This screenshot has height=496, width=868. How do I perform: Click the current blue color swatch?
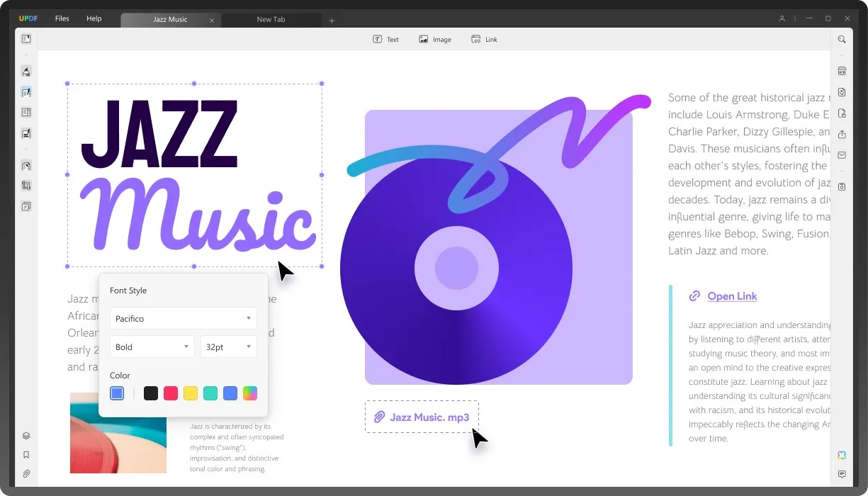click(117, 393)
